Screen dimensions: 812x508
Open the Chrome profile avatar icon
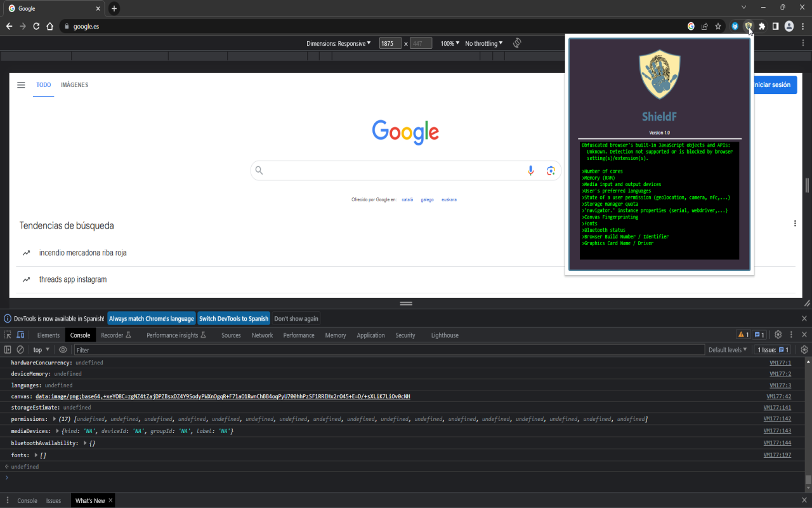[789, 26]
